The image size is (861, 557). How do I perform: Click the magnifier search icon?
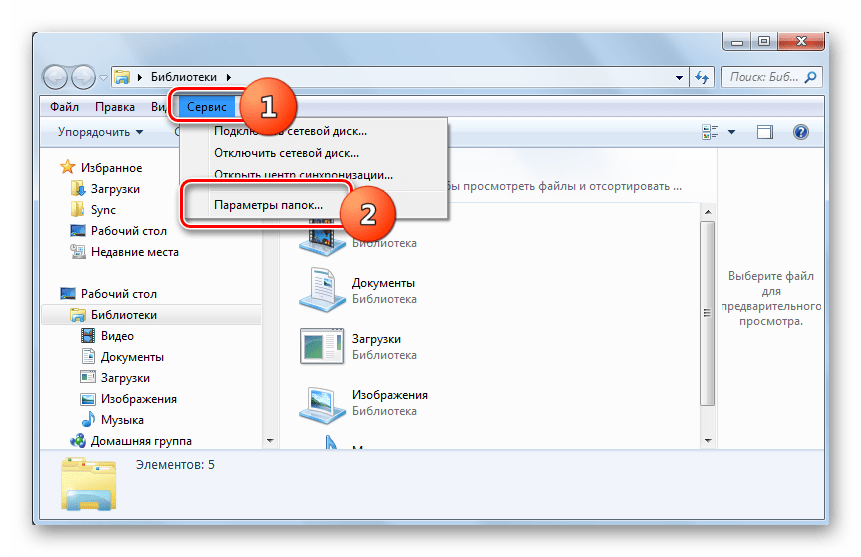[x=810, y=77]
